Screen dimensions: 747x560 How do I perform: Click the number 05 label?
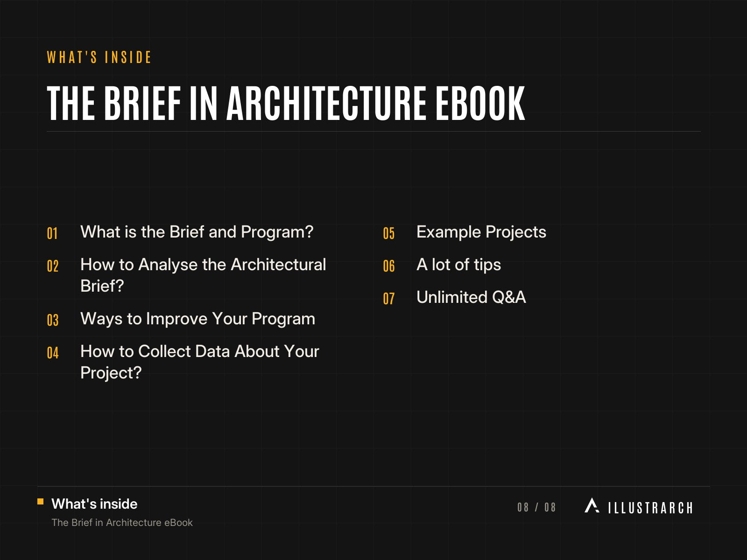[x=389, y=233]
